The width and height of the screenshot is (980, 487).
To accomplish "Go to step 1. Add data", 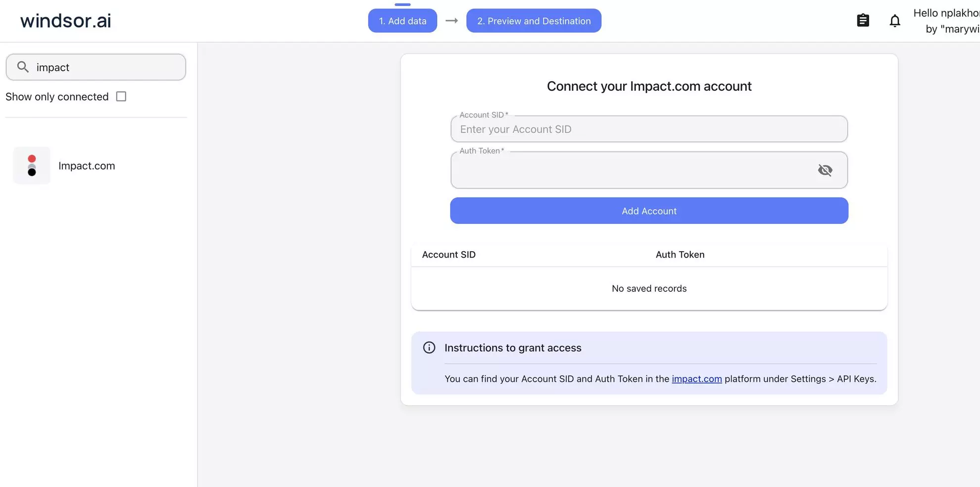I will [x=402, y=21].
